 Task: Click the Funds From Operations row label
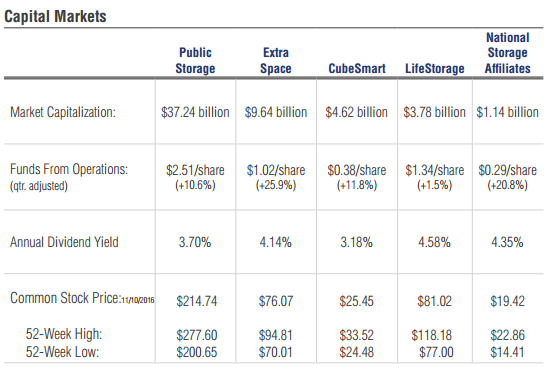tap(69, 169)
